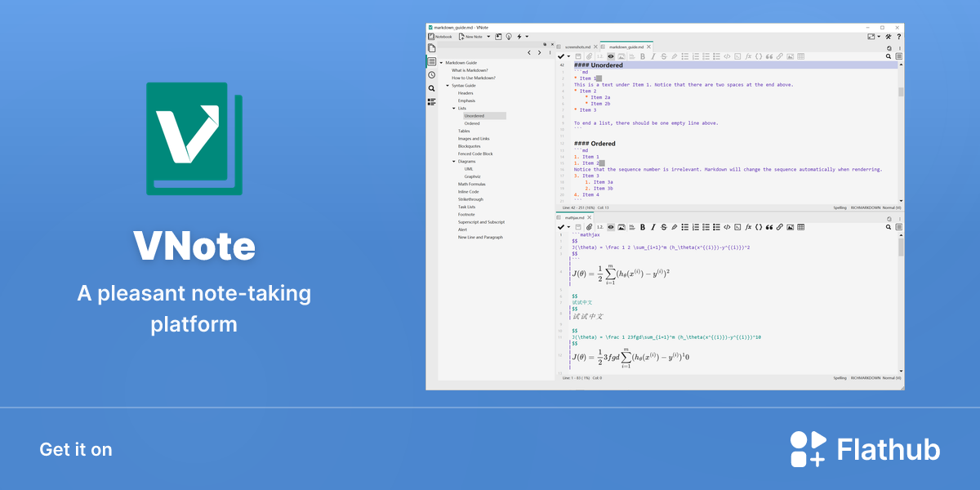Insert link icon in mathjax.md editor toolbar
The image size is (980, 490).
click(x=779, y=226)
